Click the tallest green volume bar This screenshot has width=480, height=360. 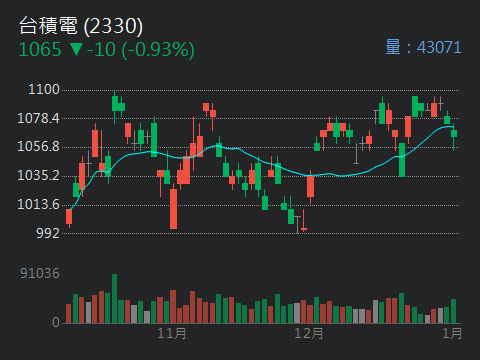[x=114, y=299]
